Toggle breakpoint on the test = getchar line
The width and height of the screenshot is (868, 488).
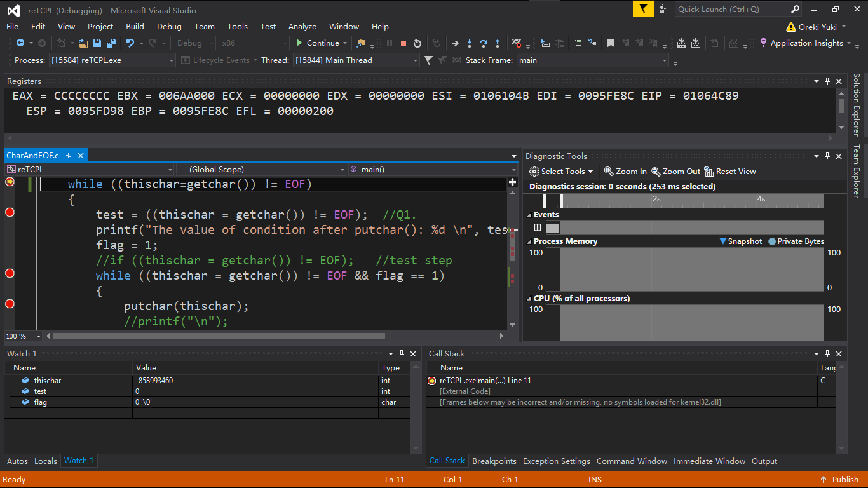coord(10,212)
